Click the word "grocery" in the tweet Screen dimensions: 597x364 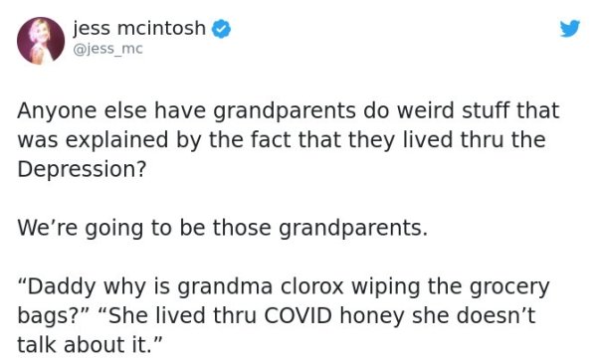509,287
